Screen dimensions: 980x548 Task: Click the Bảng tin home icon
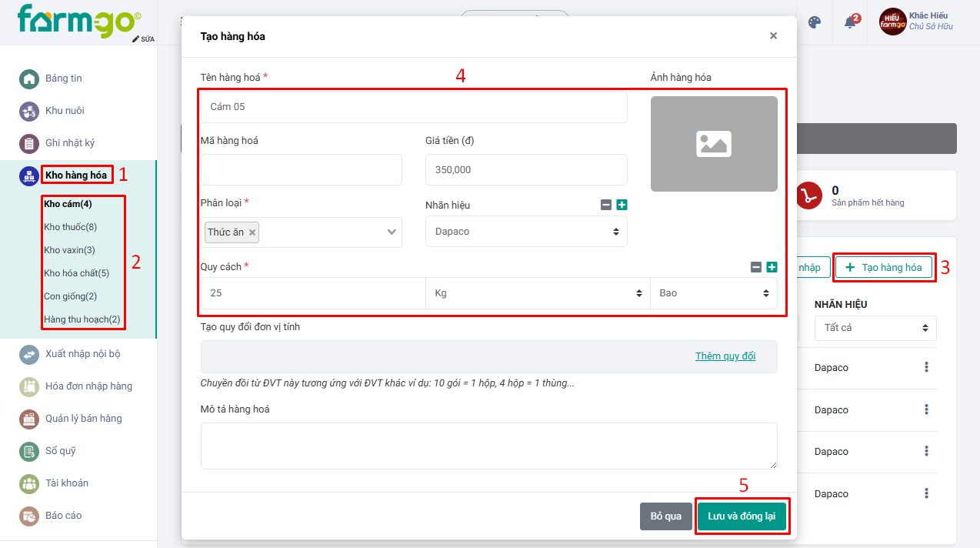pos(29,79)
